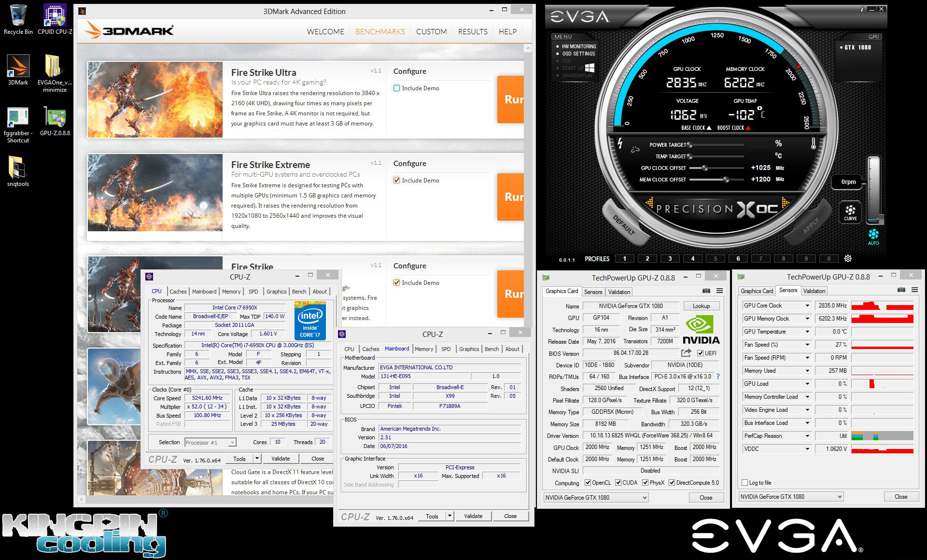Expand the GPU Core Clock sensor dropdown
927x560 pixels.
point(807,306)
